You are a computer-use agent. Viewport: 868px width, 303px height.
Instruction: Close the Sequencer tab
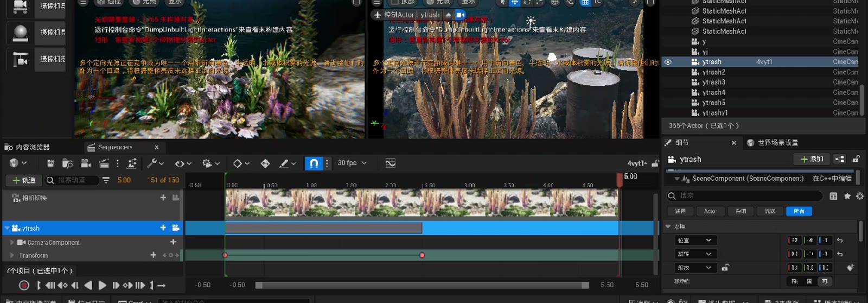click(157, 147)
